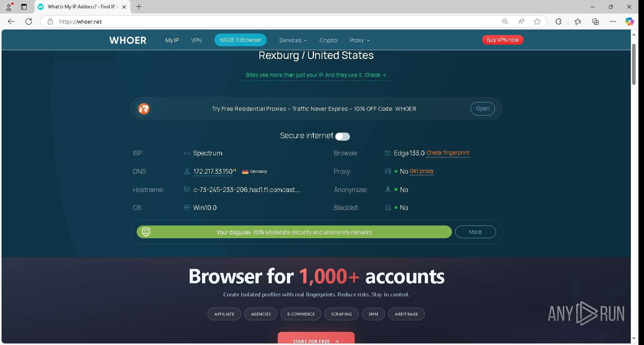Click the Proxy stack icon
644x345 pixels.
click(x=388, y=171)
